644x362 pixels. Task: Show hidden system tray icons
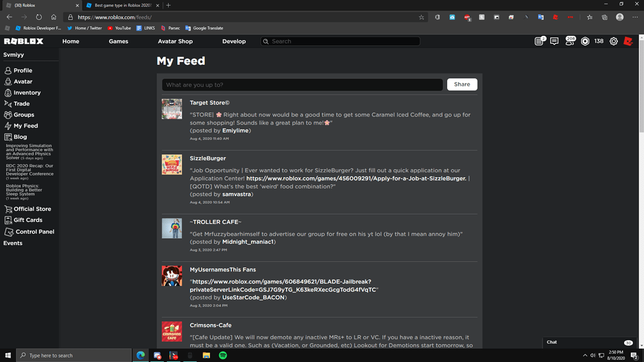585,355
